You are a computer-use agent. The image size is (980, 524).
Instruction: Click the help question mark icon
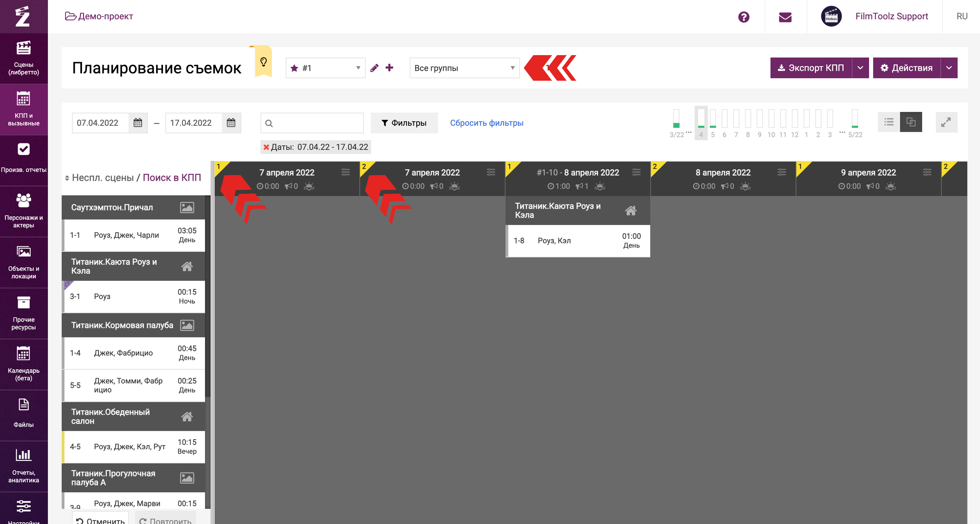point(743,17)
